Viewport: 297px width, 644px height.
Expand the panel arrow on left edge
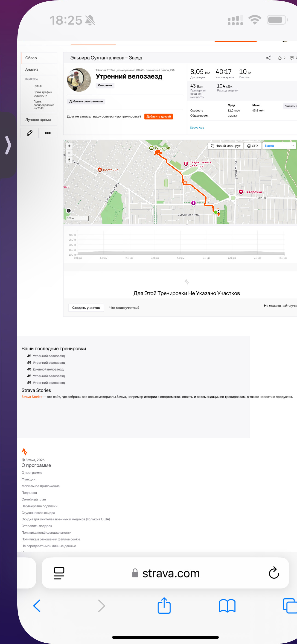[8, 145]
